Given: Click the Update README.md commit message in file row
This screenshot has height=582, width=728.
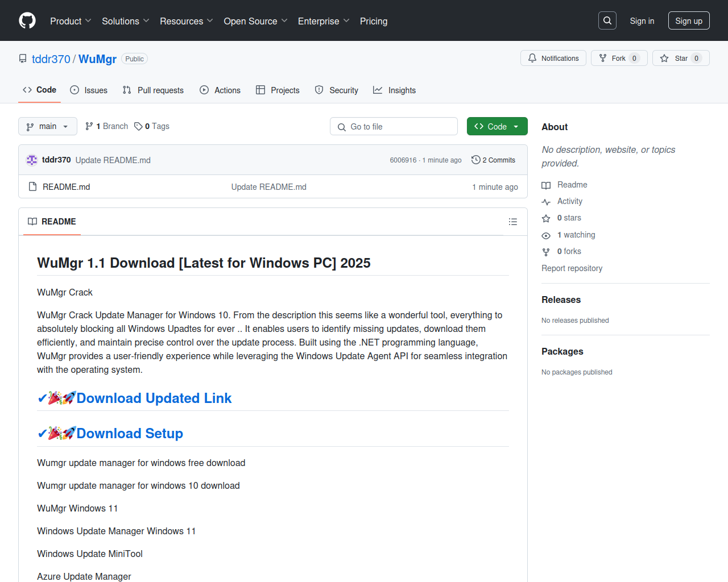Looking at the screenshot, I should point(269,187).
